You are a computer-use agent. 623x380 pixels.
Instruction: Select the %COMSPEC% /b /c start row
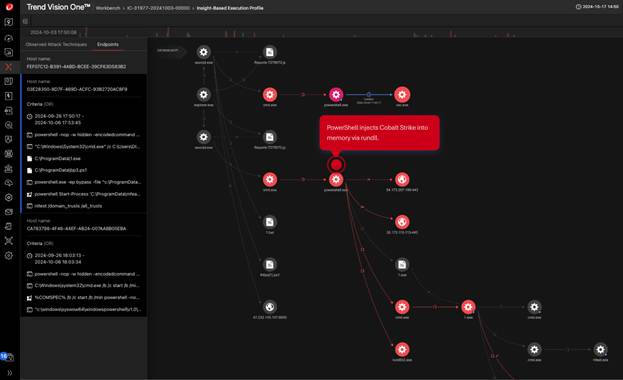[83, 297]
